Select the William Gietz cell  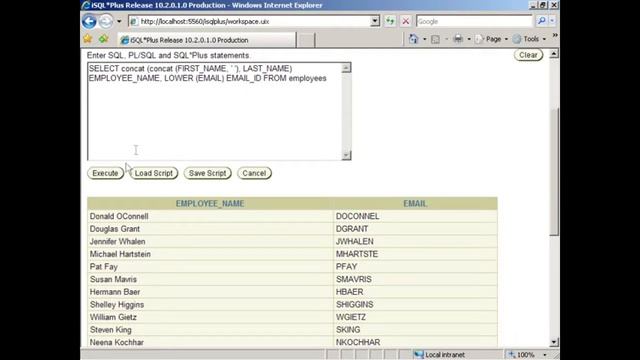pyautogui.click(x=210, y=317)
